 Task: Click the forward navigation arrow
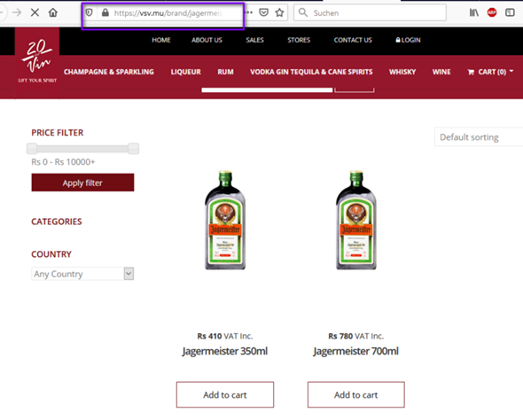coord(17,12)
